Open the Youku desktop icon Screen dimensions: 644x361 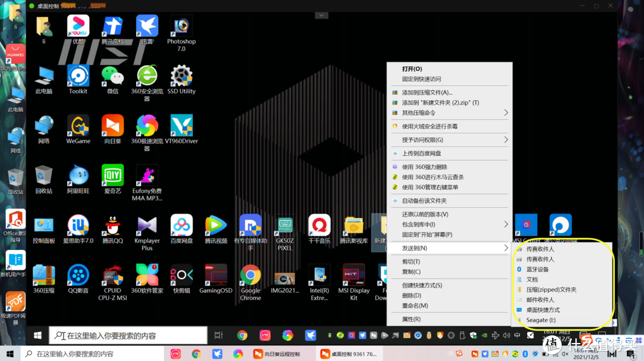coord(78,30)
